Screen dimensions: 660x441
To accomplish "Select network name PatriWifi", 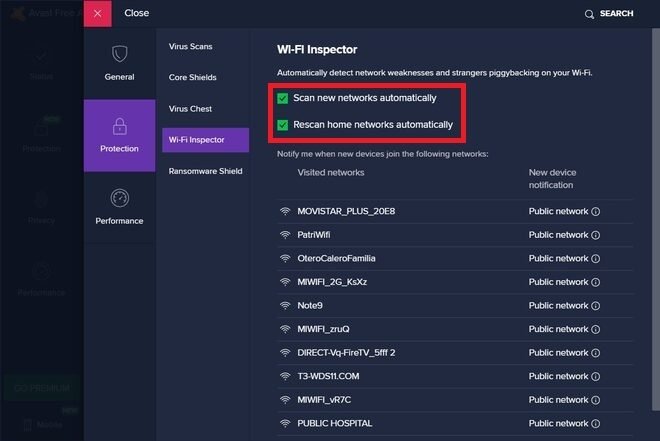I will click(314, 235).
